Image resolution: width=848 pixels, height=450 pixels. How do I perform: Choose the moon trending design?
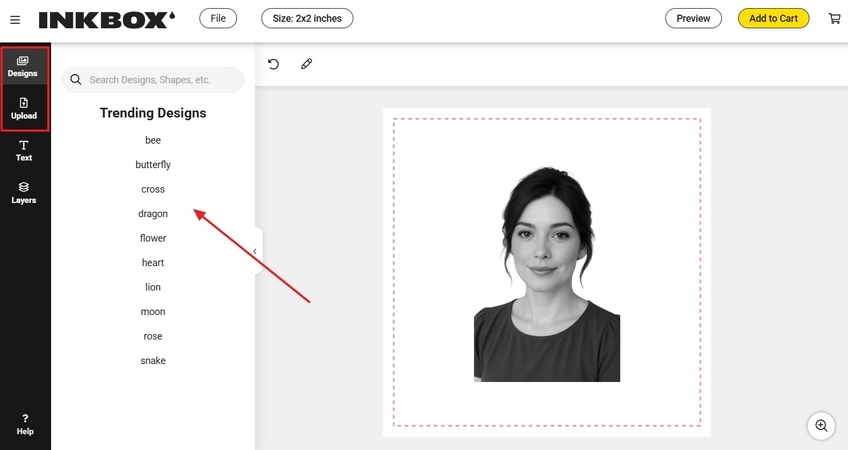153,312
